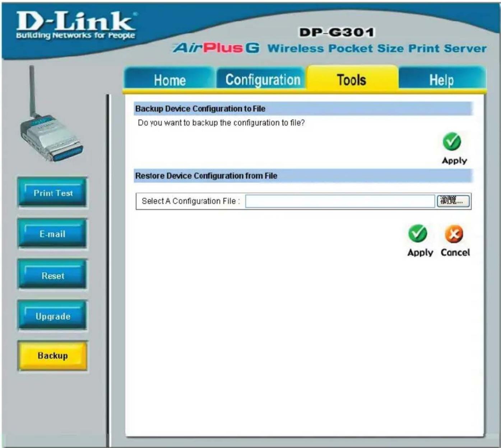Screen dimensions: 501x448
Task: Click the 'Restore Device Configuration from File' heading
Action: point(206,176)
